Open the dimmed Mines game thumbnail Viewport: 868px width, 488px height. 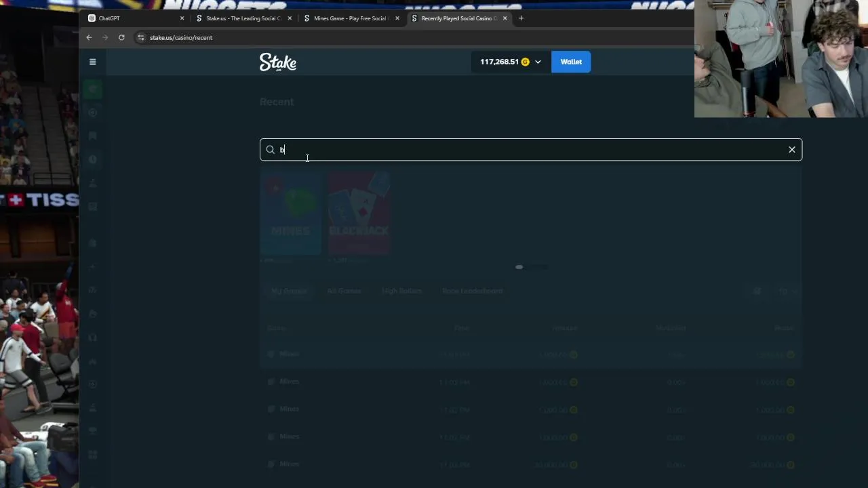click(290, 213)
